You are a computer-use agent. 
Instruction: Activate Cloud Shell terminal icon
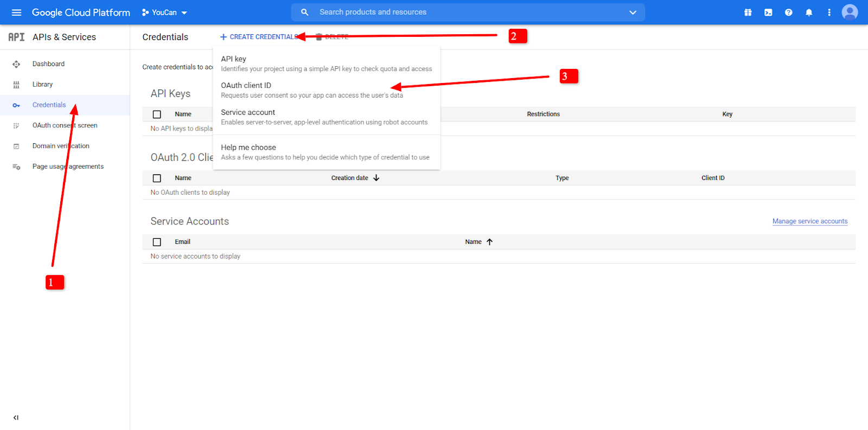pyautogui.click(x=768, y=12)
